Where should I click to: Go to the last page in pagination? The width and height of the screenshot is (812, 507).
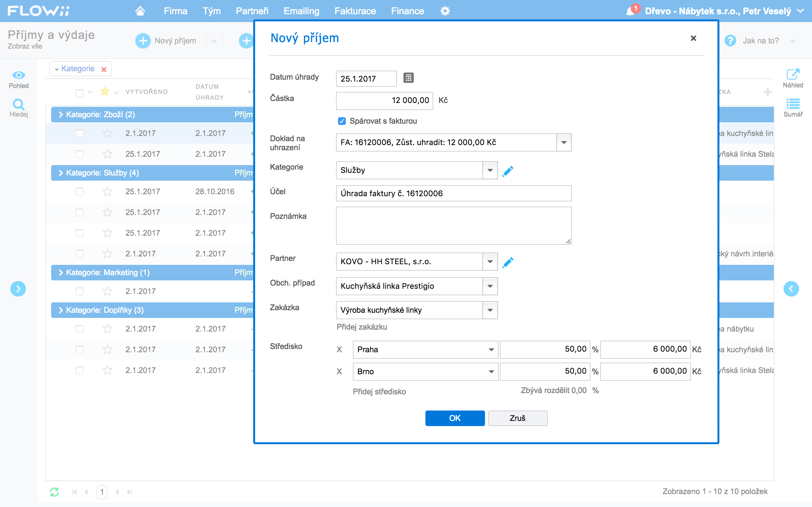[130, 492]
